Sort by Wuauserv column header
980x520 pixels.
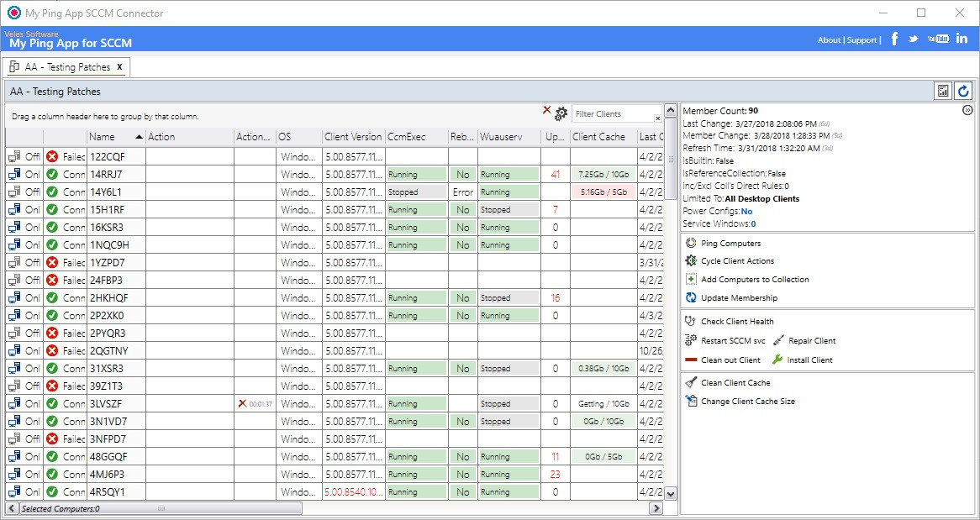click(x=508, y=137)
